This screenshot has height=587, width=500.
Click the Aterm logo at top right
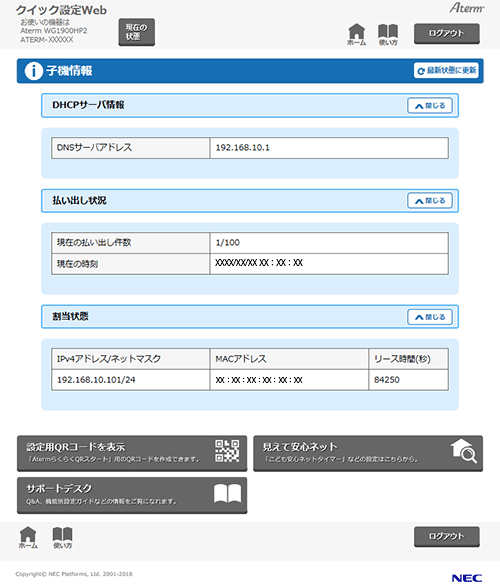coord(467,7)
